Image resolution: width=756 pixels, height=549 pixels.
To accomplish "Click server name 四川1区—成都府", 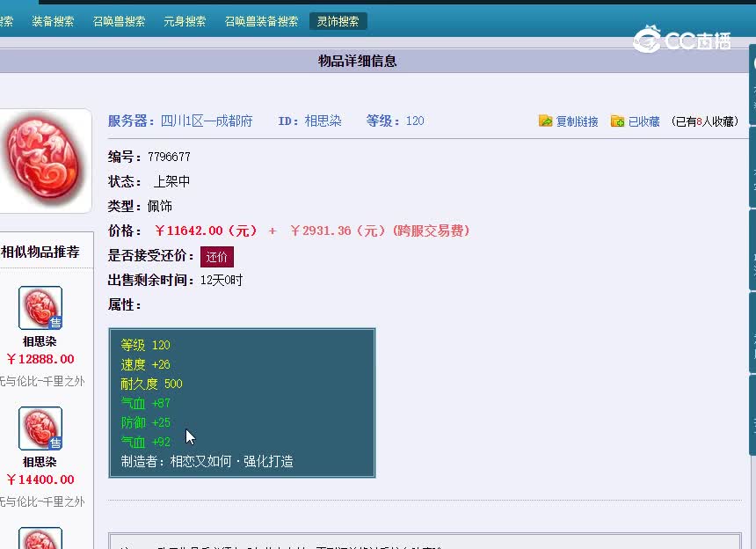I will (207, 121).
